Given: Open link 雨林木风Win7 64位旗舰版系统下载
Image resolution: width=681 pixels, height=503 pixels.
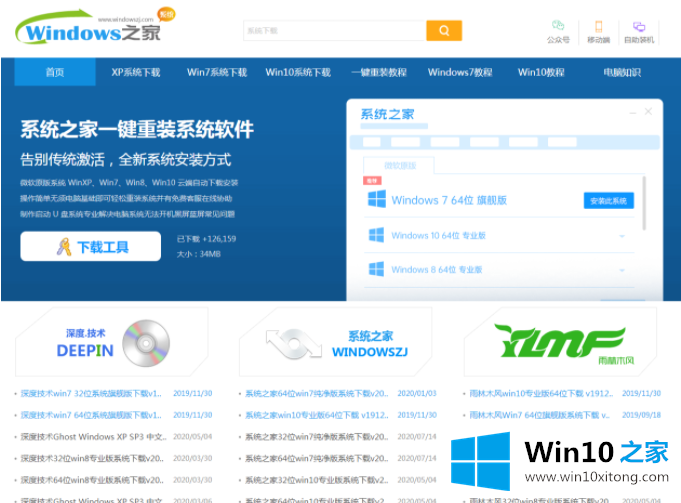Looking at the screenshot, I should (x=540, y=415).
